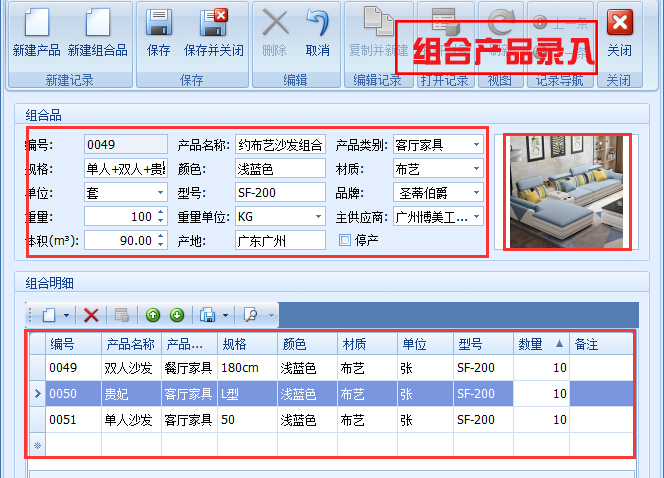664x478 pixels.
Task: Move row down with green down arrow
Action: [x=177, y=315]
